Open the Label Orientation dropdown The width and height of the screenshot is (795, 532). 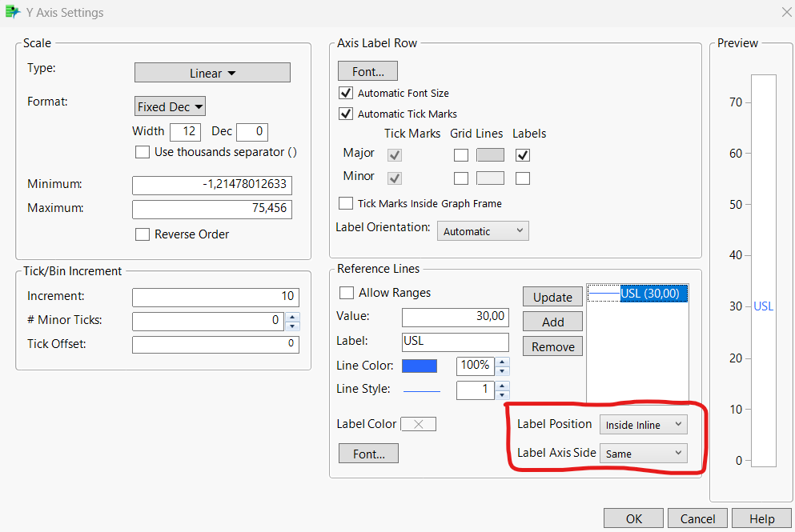[x=483, y=230]
